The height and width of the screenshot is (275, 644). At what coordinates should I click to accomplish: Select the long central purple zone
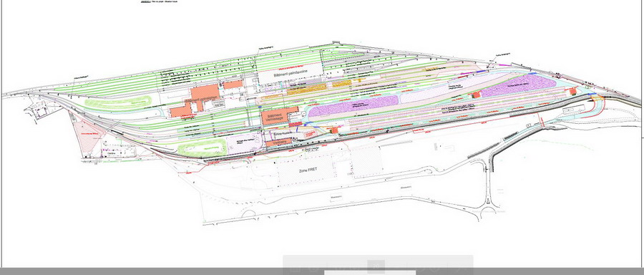353,106
